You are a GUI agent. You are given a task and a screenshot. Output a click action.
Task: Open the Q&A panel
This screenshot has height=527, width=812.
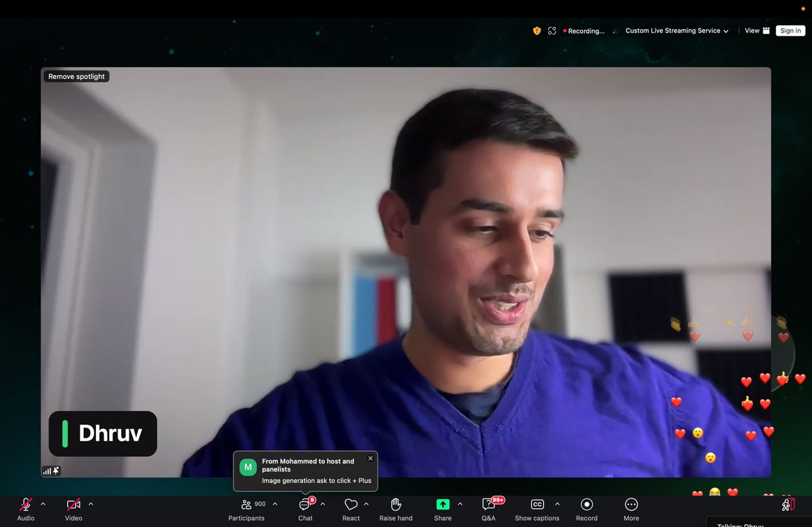[489, 509]
